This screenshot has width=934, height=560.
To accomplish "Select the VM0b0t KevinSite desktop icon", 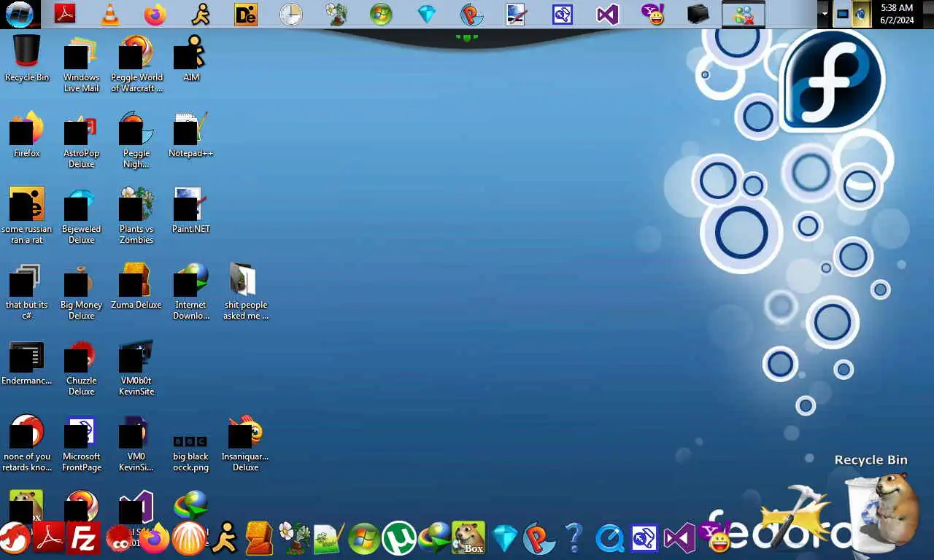I will [136, 367].
